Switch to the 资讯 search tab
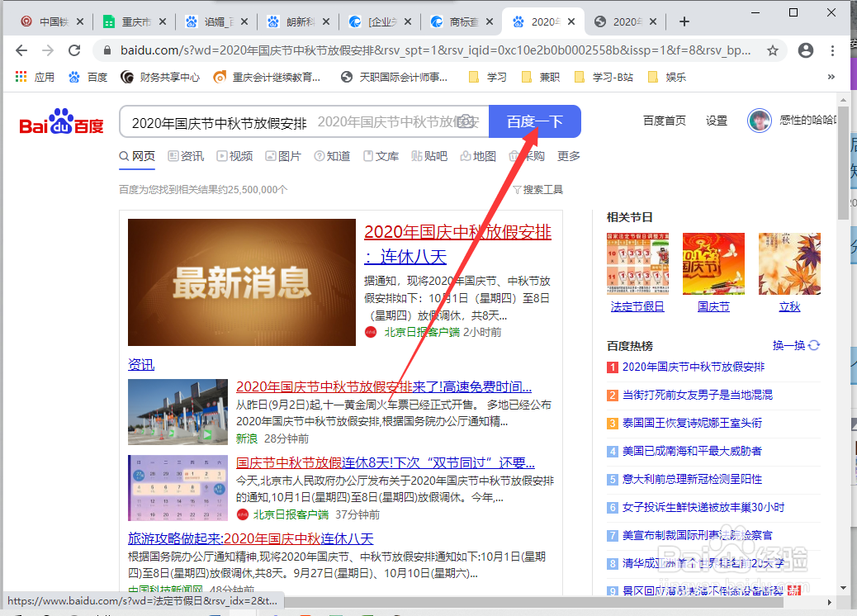This screenshot has width=857, height=616. (x=186, y=156)
